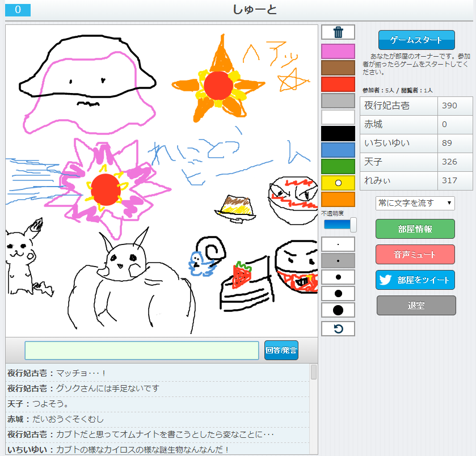The height and width of the screenshot is (456, 476).
Task: Pick the blue color swatch
Action: (338, 150)
